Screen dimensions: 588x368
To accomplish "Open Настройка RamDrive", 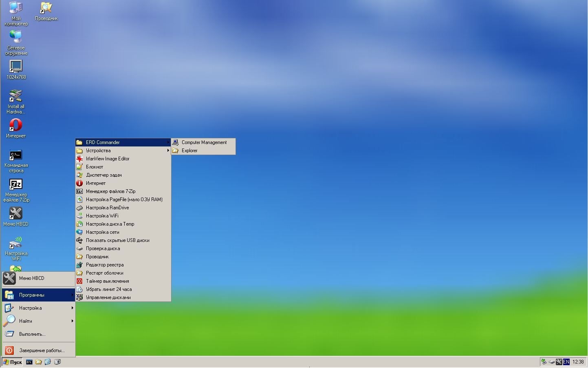I will click(123, 208).
